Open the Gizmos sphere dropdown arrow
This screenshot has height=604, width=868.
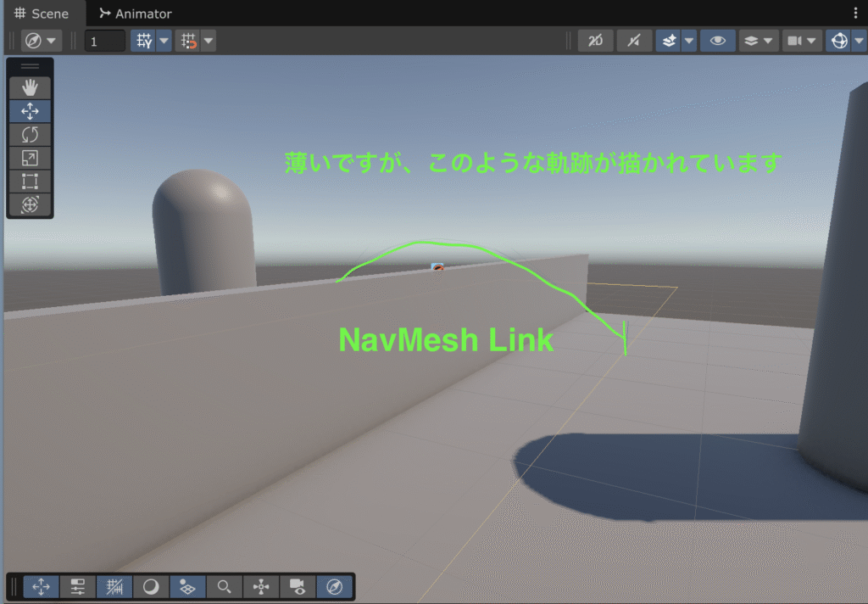pyautogui.click(x=857, y=41)
